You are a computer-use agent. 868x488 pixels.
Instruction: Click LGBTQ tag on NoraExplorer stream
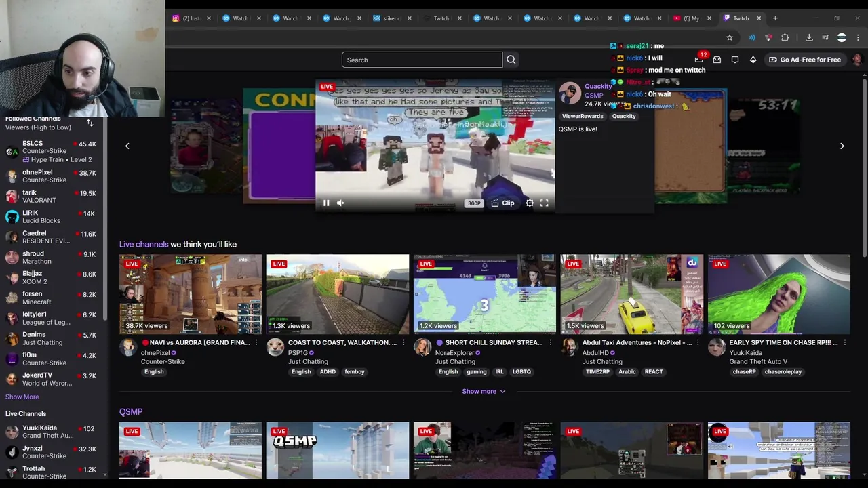pos(521,372)
